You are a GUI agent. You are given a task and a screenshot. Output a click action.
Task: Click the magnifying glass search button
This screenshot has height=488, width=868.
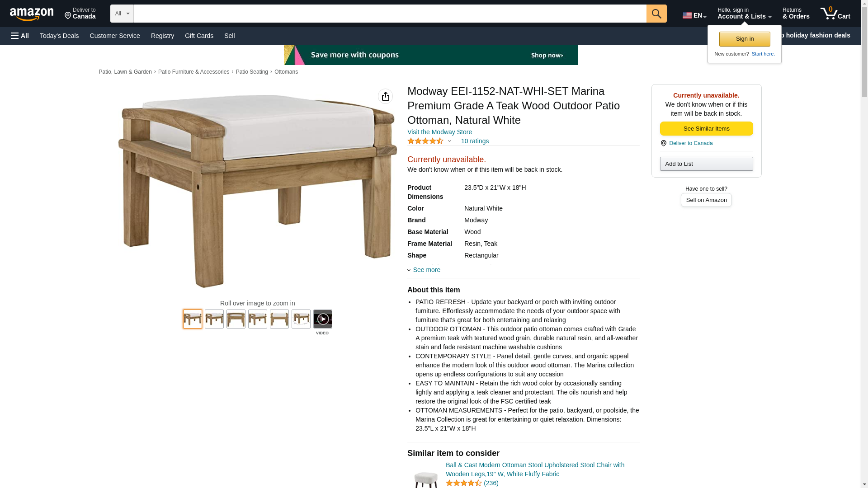[656, 14]
